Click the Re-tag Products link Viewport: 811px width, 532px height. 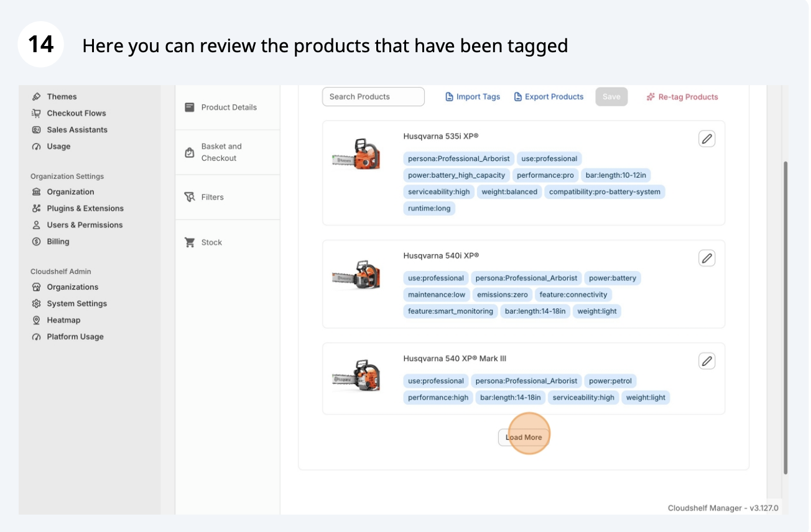pyautogui.click(x=682, y=97)
